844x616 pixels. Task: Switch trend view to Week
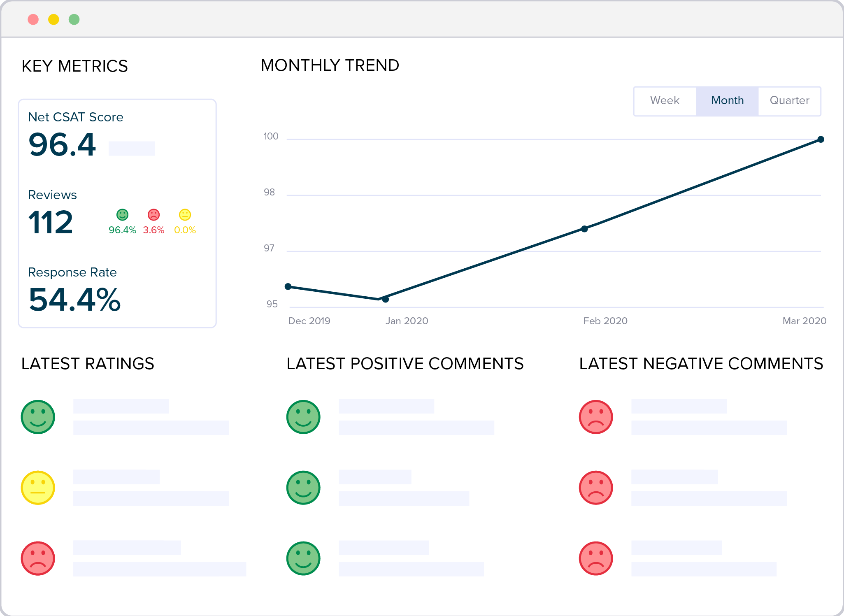[x=665, y=101]
